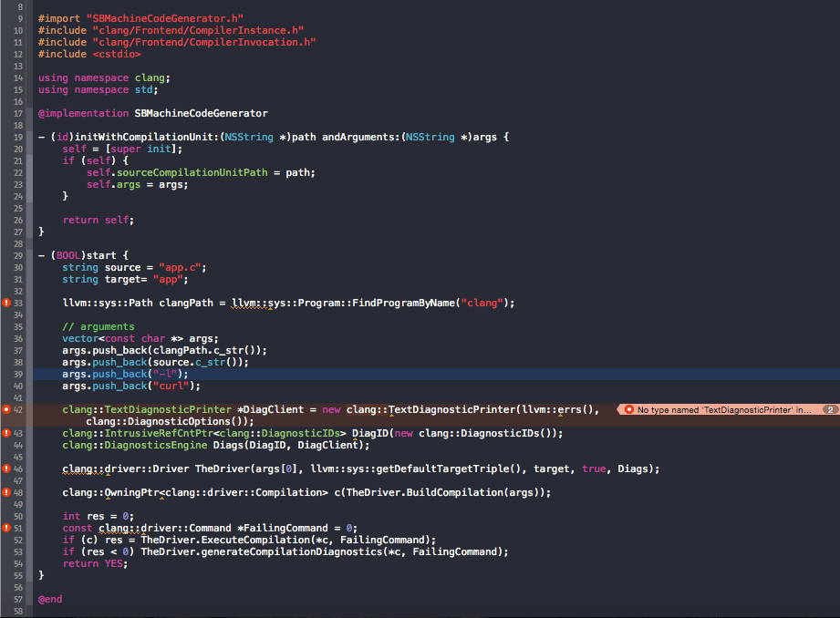Click *FailingCommand on line 51
Viewport: 840px width, 618px height.
283,528
